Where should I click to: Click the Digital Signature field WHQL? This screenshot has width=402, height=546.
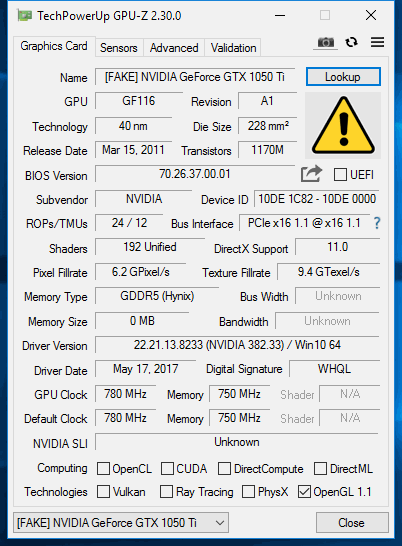(x=334, y=369)
